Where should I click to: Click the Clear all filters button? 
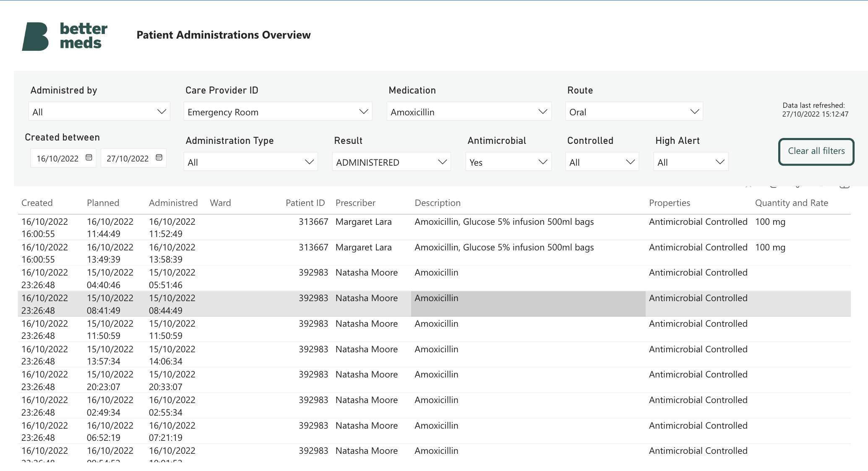[816, 151]
